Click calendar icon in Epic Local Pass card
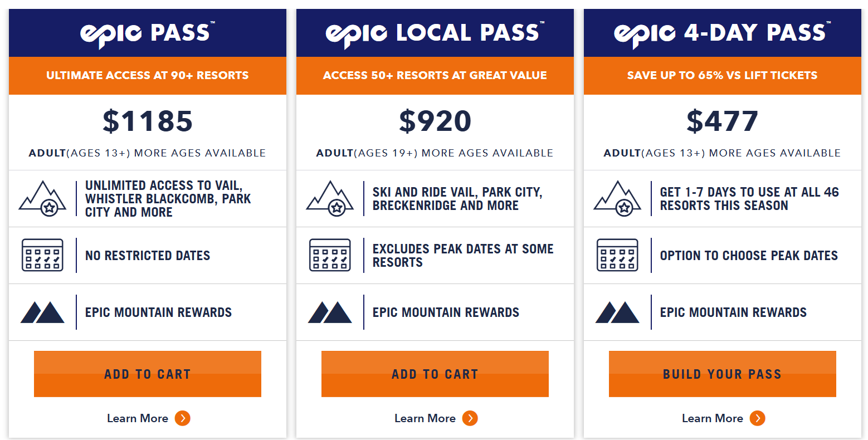Screen dimensions: 868x440 point(330,255)
